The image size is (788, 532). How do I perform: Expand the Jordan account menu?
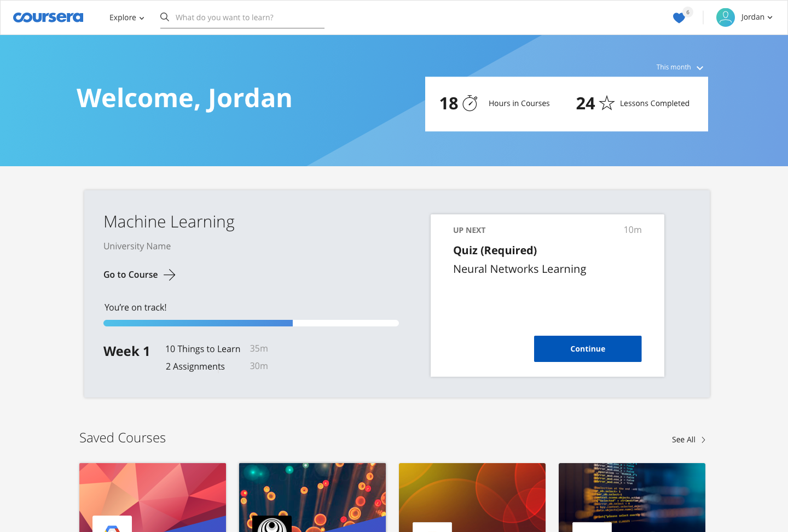pos(757,17)
